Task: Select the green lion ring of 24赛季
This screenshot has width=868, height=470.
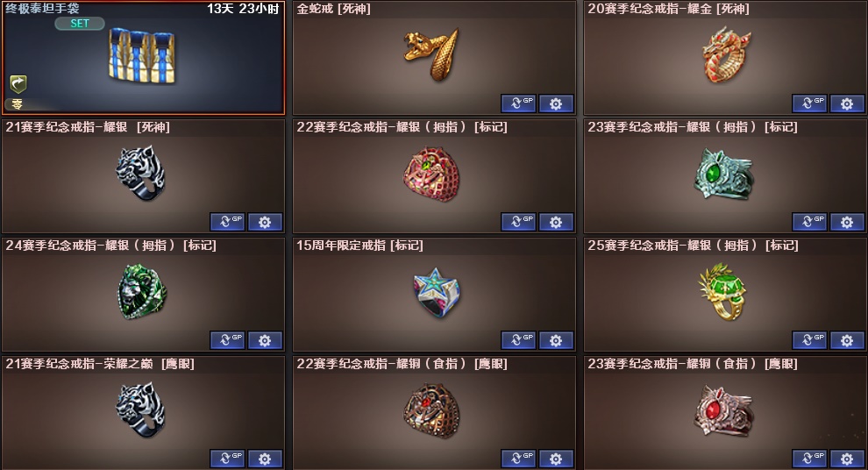Action: 142,292
